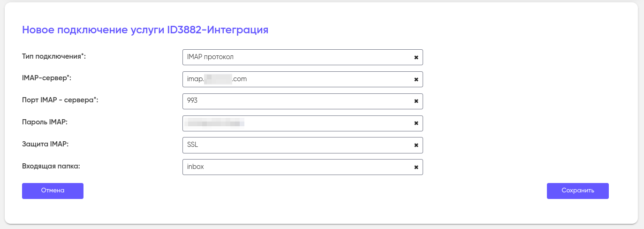This screenshot has height=229, width=644.
Task: Save the connection with Сохранить button
Action: coord(577,191)
